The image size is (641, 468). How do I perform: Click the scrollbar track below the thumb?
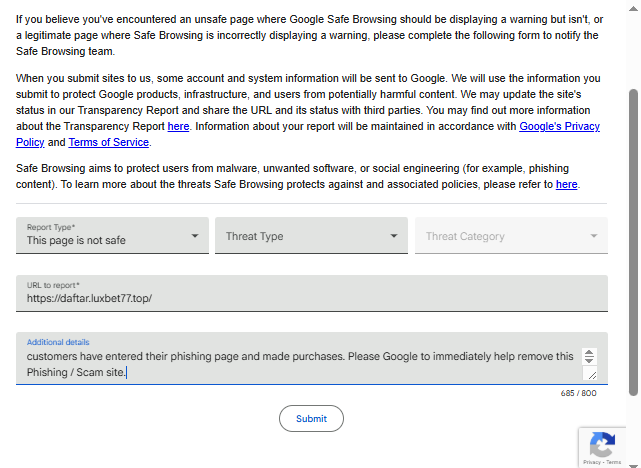[x=633, y=425]
